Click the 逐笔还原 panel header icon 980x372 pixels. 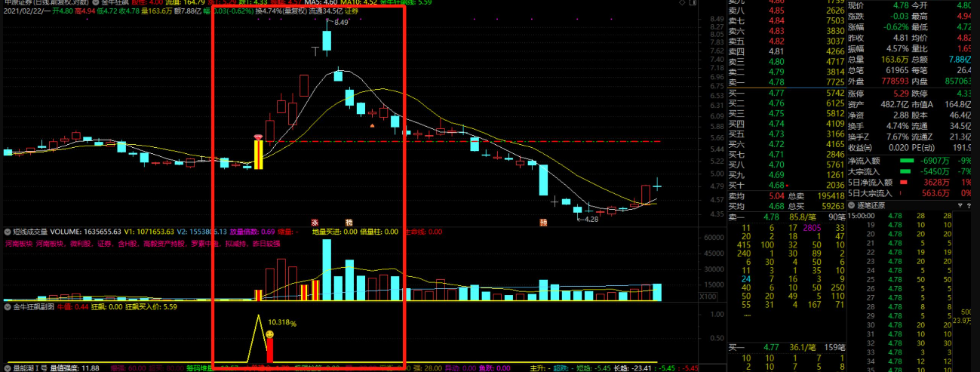click(852, 205)
